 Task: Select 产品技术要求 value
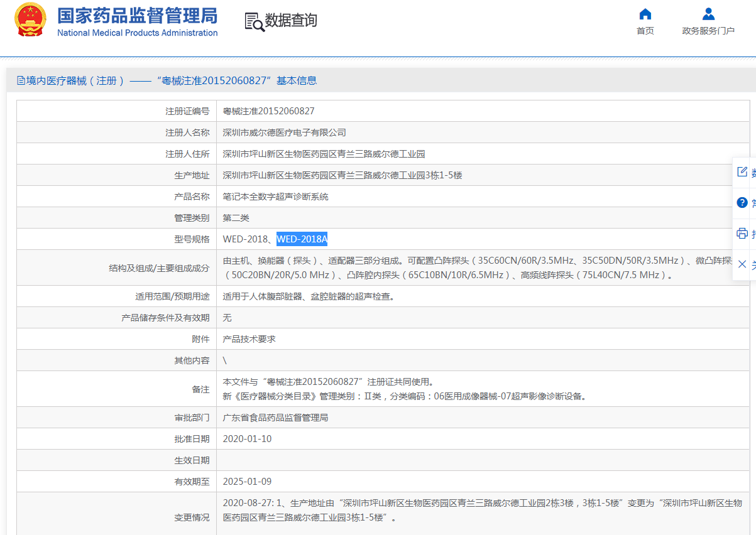click(249, 339)
